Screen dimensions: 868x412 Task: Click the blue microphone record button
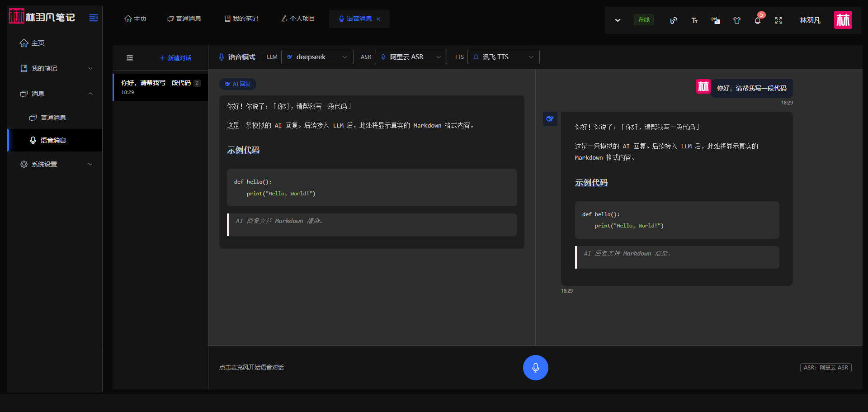click(535, 367)
